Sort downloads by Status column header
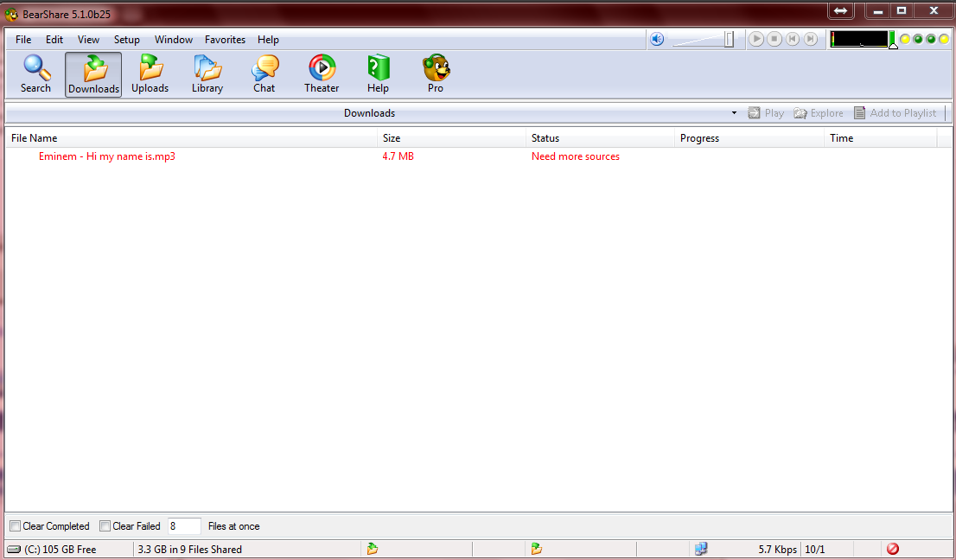This screenshot has height=560, width=956. (x=545, y=138)
